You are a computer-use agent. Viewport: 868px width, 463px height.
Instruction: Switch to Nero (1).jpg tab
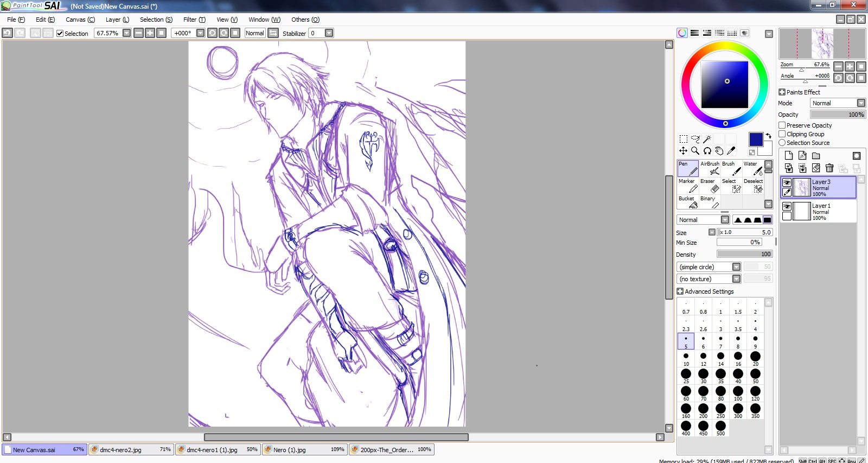[x=304, y=449]
